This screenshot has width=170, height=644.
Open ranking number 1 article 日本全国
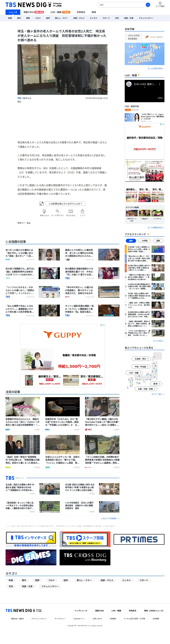point(144,249)
